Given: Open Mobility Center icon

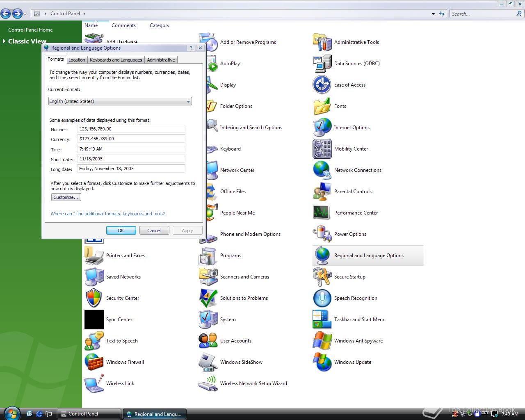Looking at the screenshot, I should pos(322,149).
